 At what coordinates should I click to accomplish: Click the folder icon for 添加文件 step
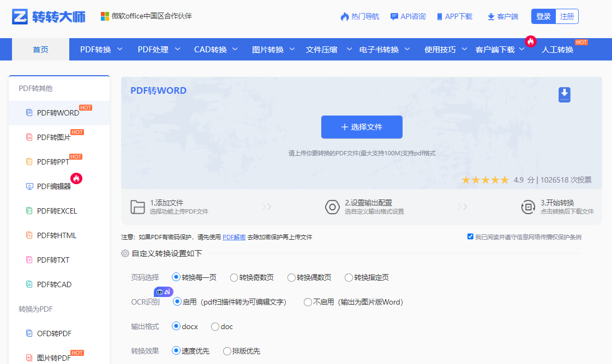pos(138,207)
